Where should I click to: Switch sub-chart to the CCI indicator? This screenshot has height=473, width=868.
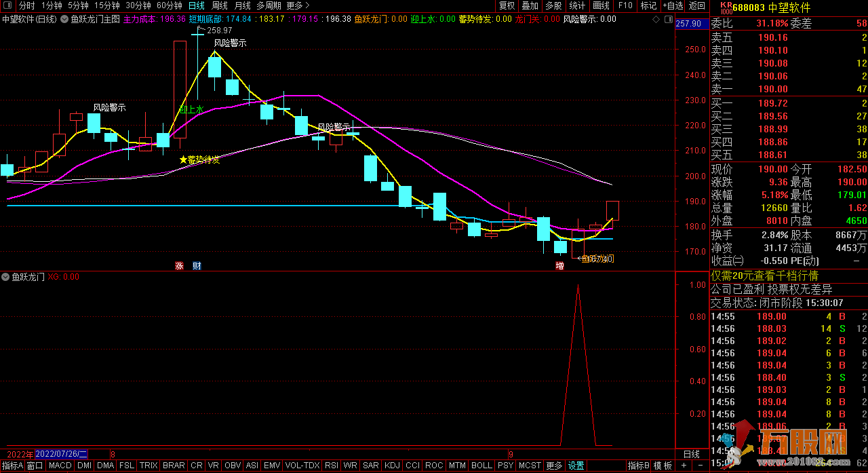(x=412, y=466)
